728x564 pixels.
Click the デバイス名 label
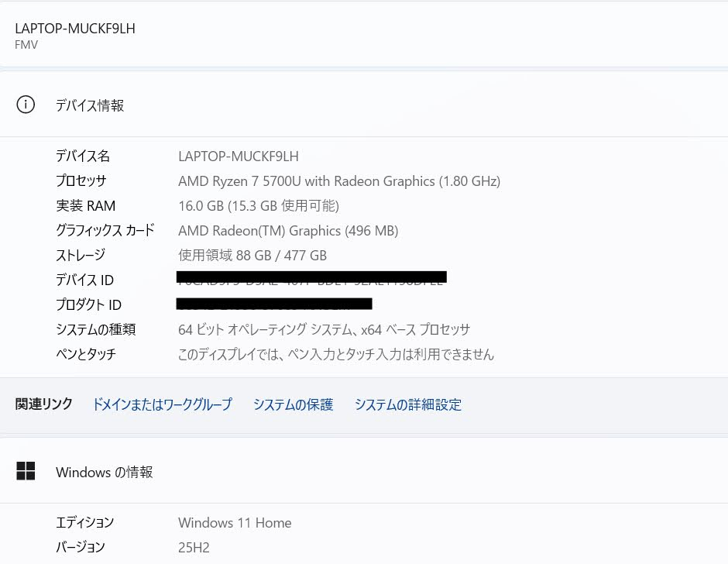click(x=83, y=156)
